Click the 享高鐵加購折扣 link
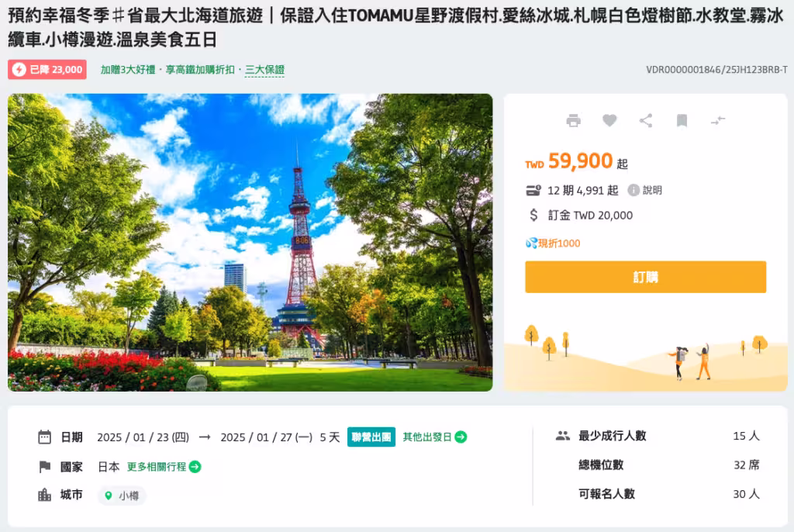The image size is (794, 532). click(200, 70)
